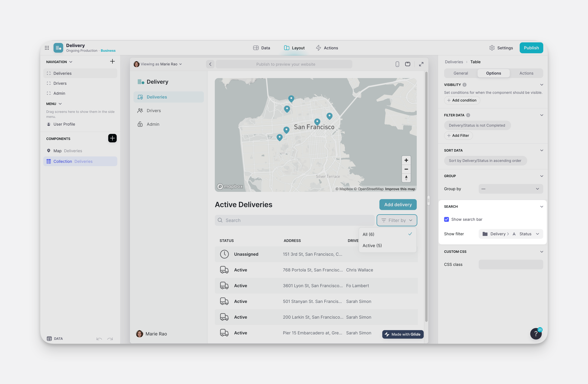Viewport: 588px width, 384px height.
Task: Click the undo arrow at bottom left
Action: click(x=99, y=339)
